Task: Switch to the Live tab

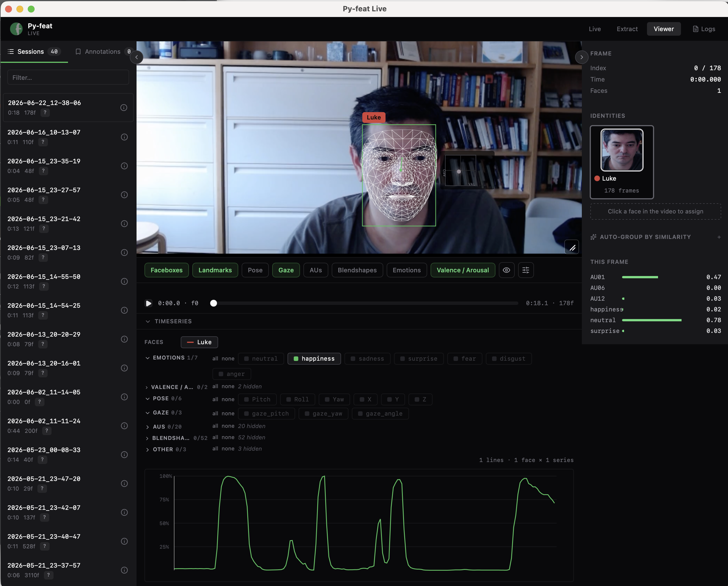Action: (x=595, y=29)
